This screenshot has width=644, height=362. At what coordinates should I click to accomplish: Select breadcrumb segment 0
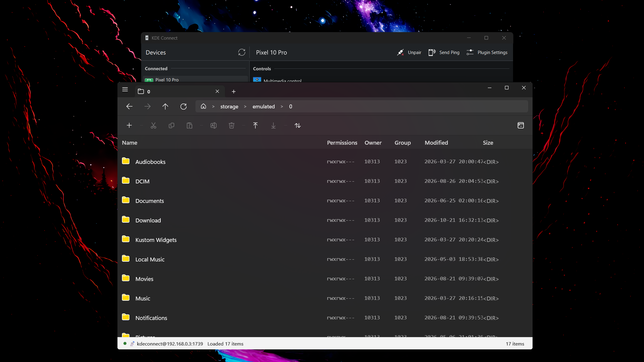point(290,107)
